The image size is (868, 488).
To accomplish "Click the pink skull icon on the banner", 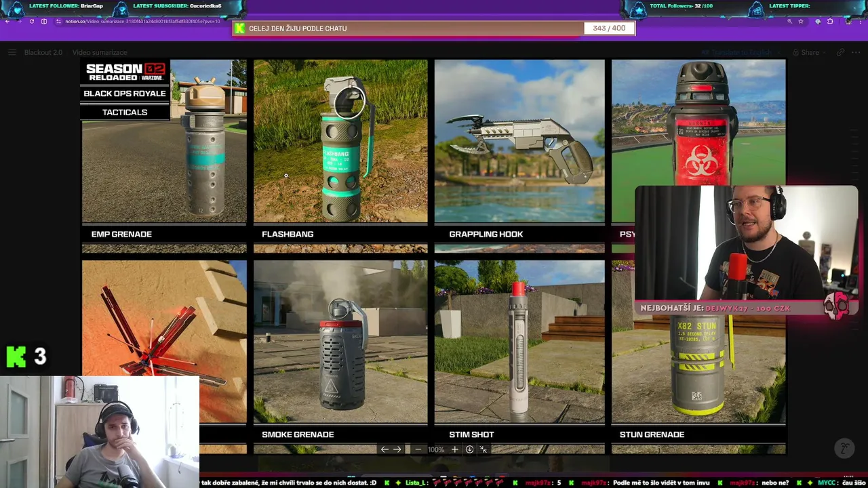I will pyautogui.click(x=837, y=306).
